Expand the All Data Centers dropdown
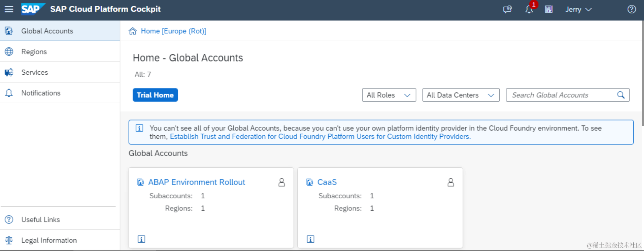Viewport: 644px width, 251px height. pyautogui.click(x=460, y=95)
